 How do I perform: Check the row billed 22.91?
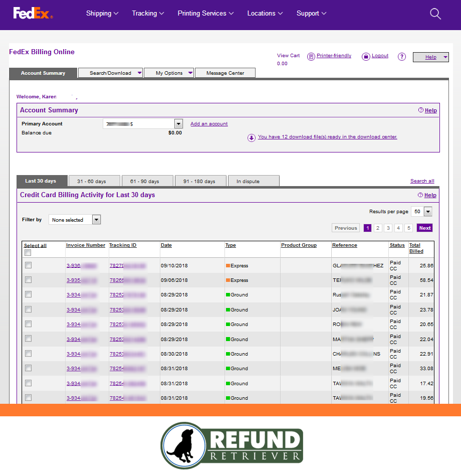click(x=28, y=353)
